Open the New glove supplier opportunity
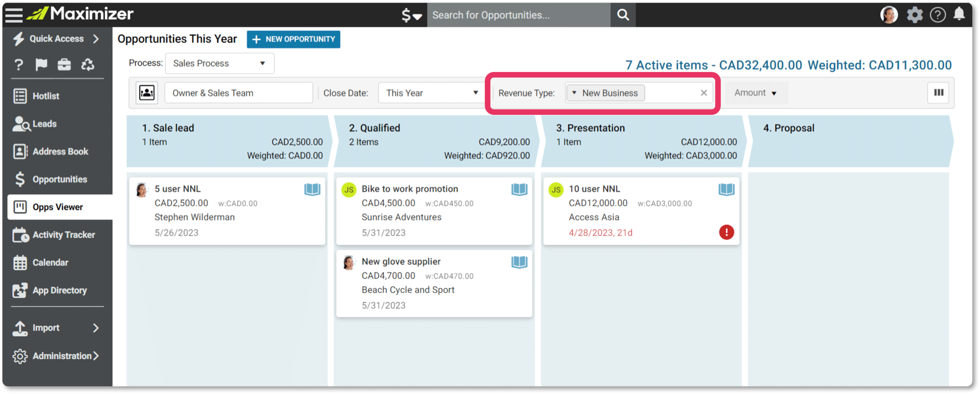This screenshot has height=394, width=980. pyautogui.click(x=434, y=284)
